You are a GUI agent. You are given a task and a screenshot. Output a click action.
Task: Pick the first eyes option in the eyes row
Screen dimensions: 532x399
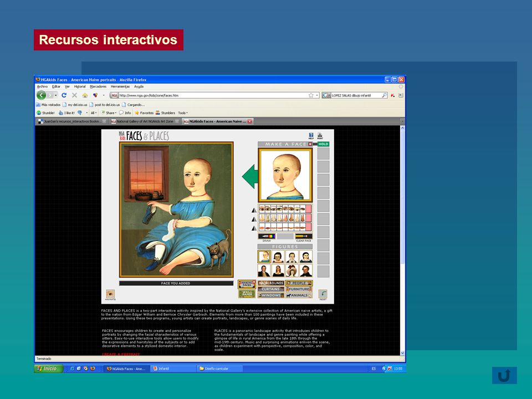point(262,209)
